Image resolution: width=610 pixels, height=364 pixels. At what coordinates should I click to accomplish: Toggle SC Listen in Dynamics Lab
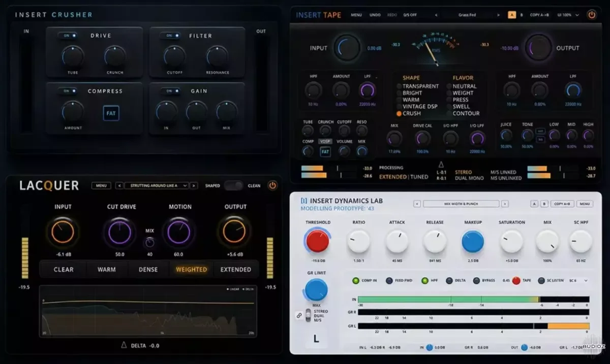tap(541, 280)
